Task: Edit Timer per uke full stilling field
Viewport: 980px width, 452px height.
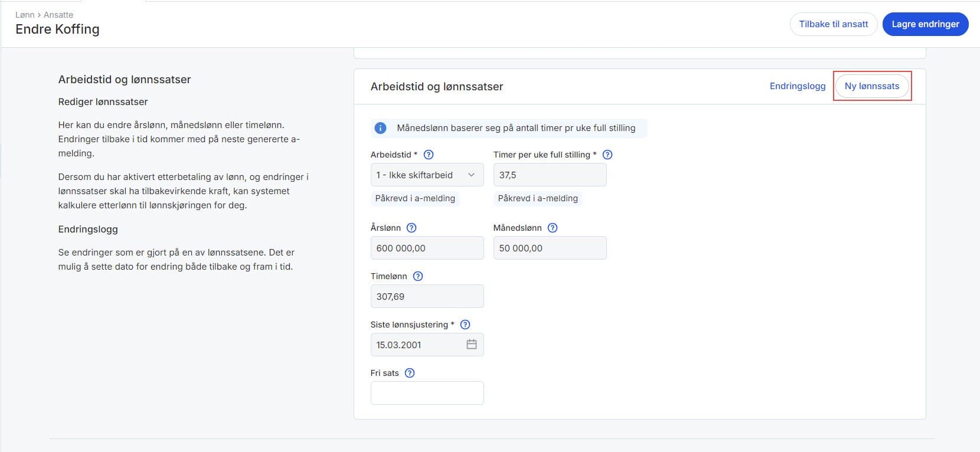Action: pyautogui.click(x=549, y=175)
